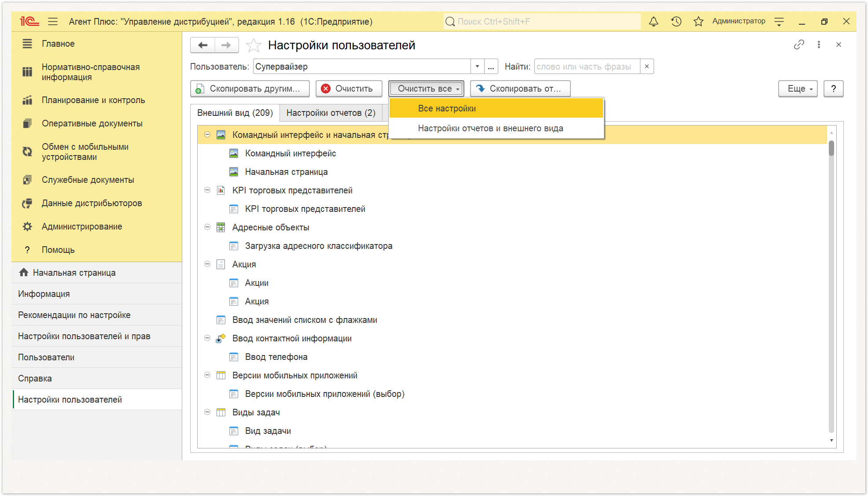The height and width of the screenshot is (496, 868).
Task: Open Пользователи page
Action: coord(97,357)
